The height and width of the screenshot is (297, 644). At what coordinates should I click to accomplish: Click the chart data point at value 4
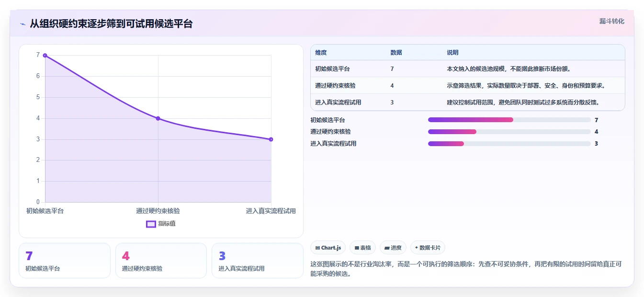(x=158, y=118)
